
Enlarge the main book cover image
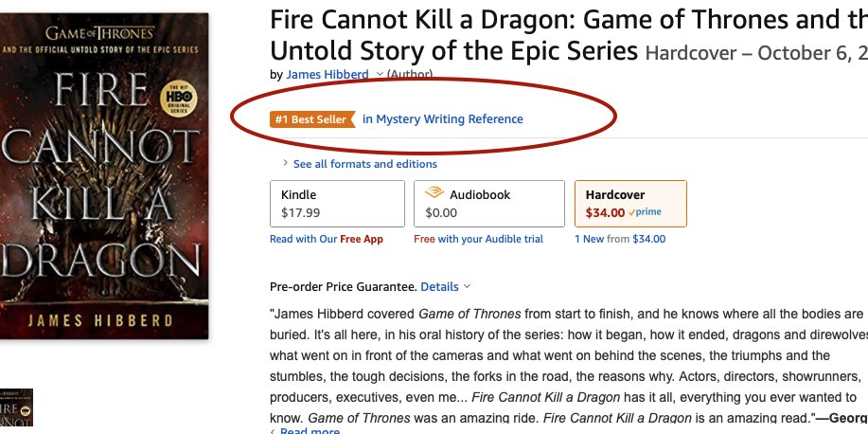(104, 175)
